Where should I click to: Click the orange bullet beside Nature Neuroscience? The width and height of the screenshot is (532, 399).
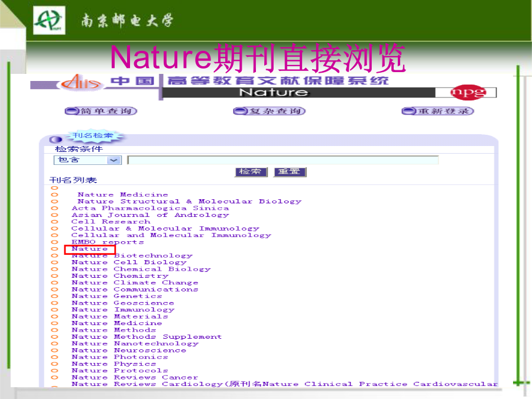[x=54, y=351]
